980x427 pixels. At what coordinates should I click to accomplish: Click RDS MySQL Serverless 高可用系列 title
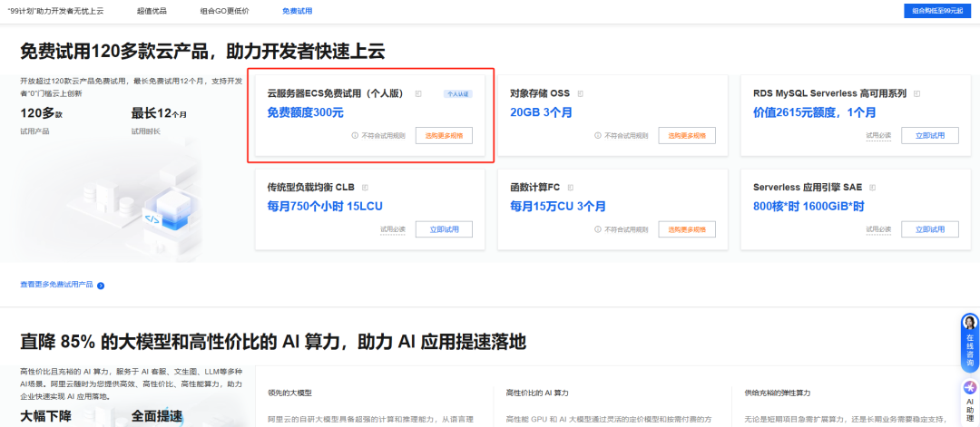[x=830, y=93]
